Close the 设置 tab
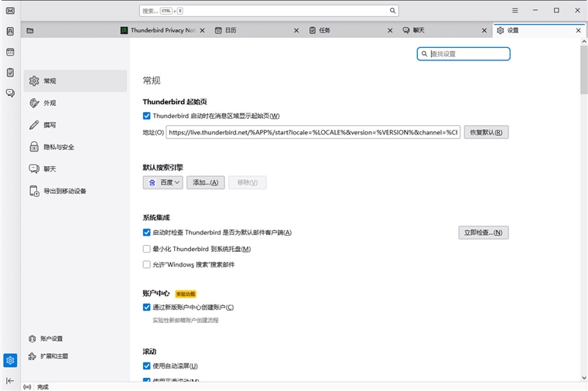The image size is (588, 391). pyautogui.click(x=578, y=30)
